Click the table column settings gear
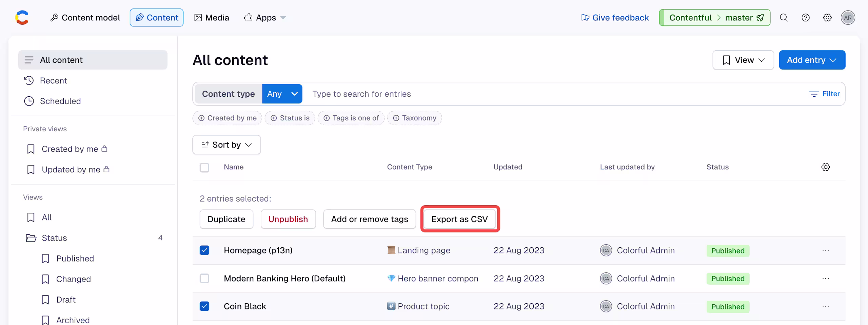868x325 pixels. point(826,167)
